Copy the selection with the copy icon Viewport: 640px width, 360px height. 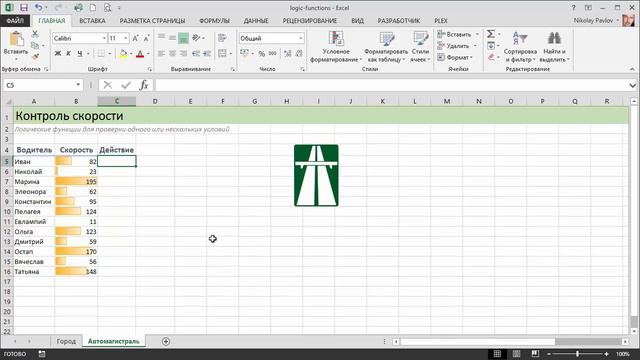tap(35, 45)
